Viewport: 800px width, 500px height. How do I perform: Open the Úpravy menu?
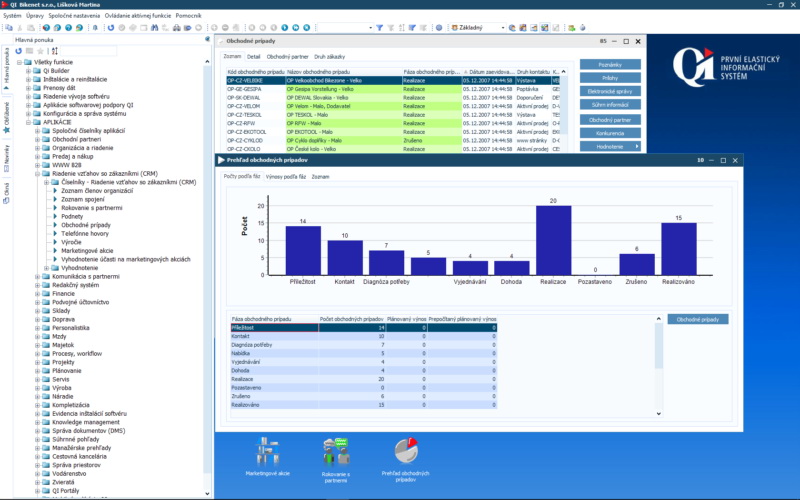click(35, 16)
